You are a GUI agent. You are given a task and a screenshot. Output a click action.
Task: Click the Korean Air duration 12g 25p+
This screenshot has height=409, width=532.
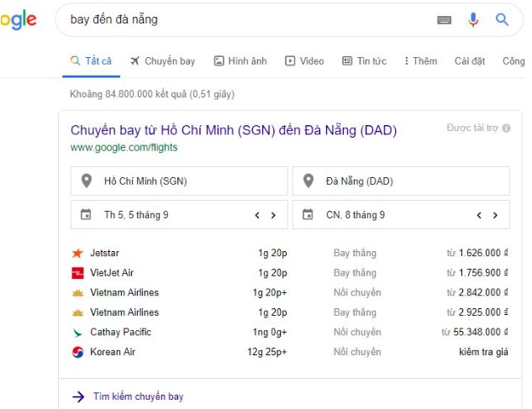pyautogui.click(x=267, y=352)
